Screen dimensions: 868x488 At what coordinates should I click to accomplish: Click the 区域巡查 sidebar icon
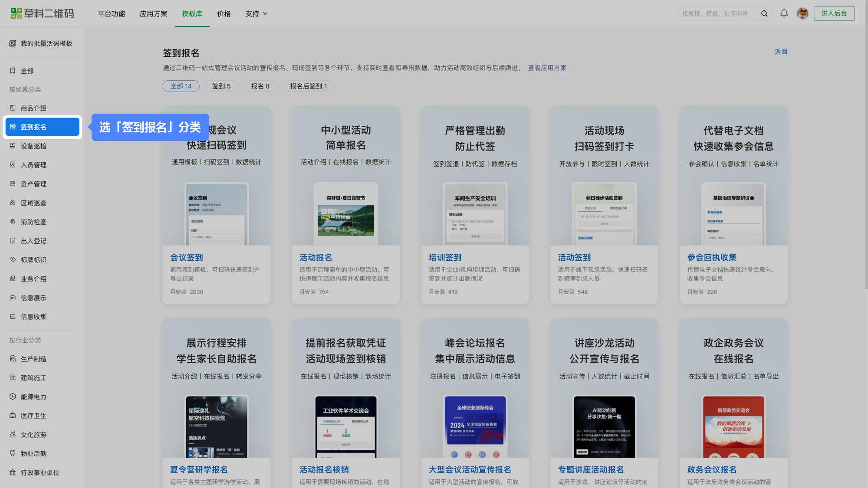[x=13, y=203]
